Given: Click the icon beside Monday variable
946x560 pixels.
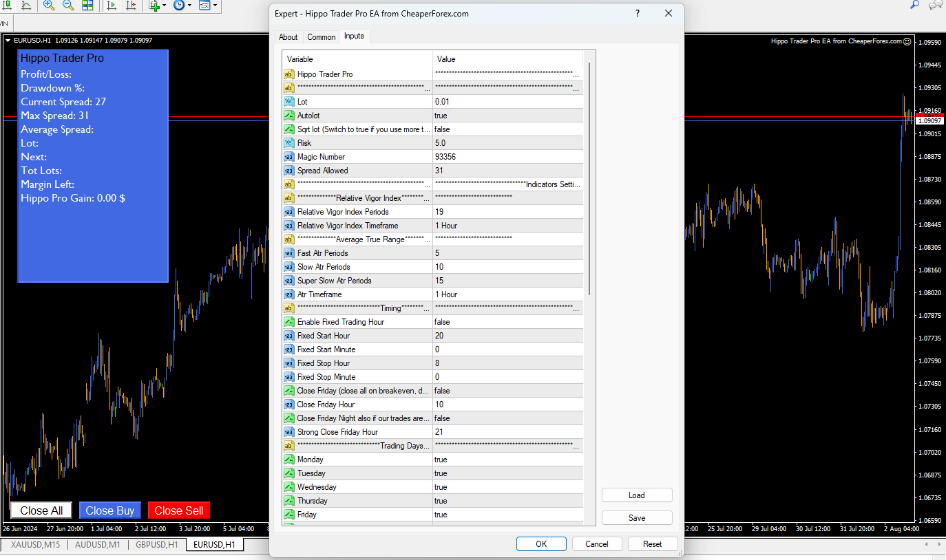Looking at the screenshot, I should [x=288, y=460].
